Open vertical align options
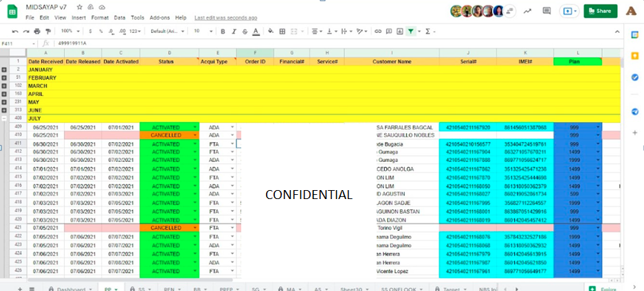644x291 pixels. [x=331, y=31]
